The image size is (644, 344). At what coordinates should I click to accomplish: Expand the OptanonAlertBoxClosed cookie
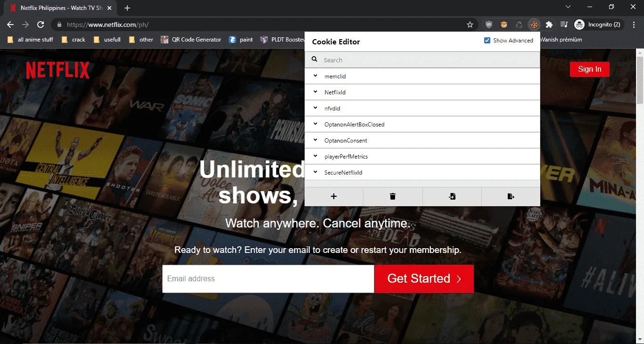[x=422, y=125]
